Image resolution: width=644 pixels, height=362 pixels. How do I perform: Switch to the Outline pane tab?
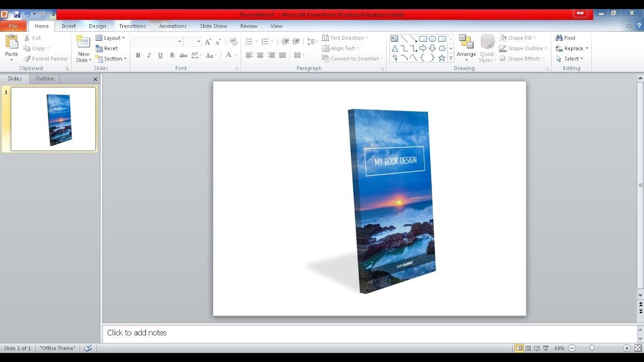pos(45,78)
